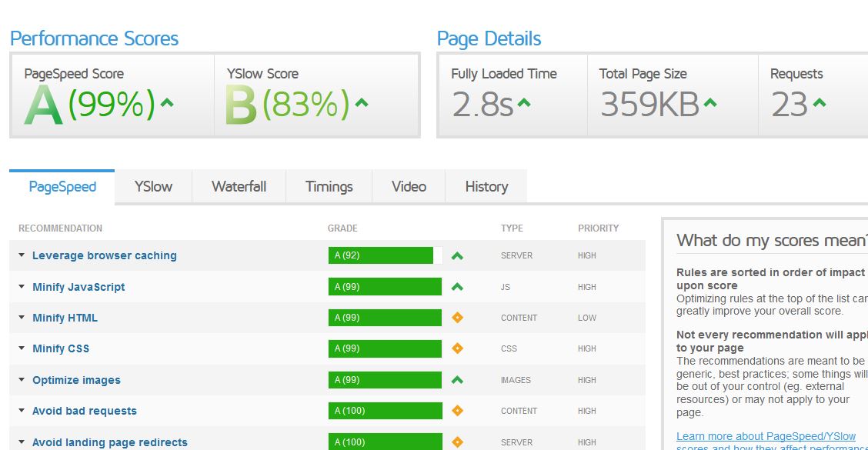Expand the Minify JavaScript row triangle
This screenshot has width=868, height=450.
click(22, 287)
